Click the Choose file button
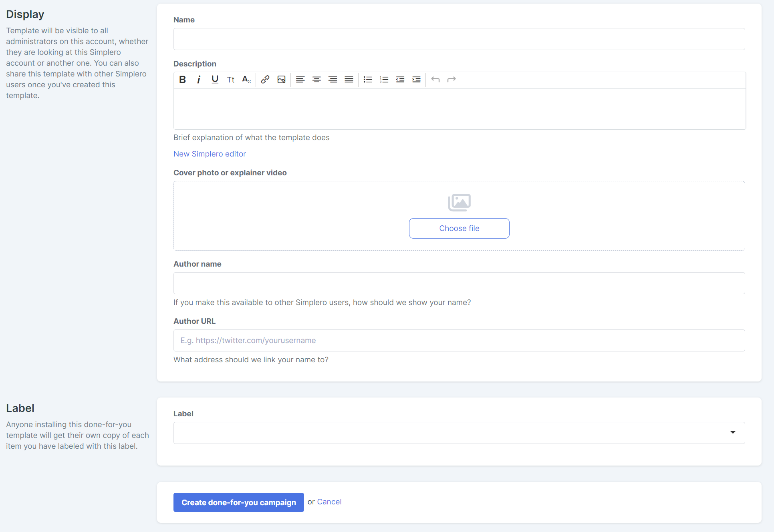Screen dimensions: 774x532 459,228
